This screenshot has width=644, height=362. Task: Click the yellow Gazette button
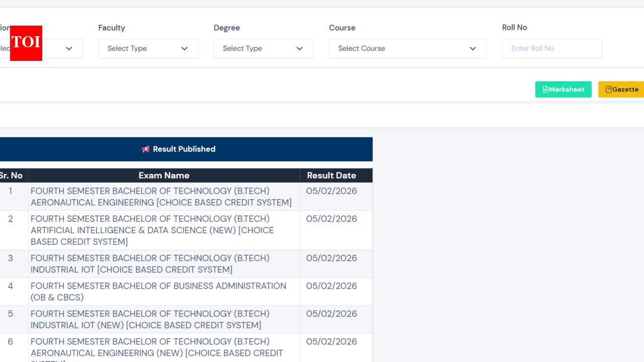624,89
